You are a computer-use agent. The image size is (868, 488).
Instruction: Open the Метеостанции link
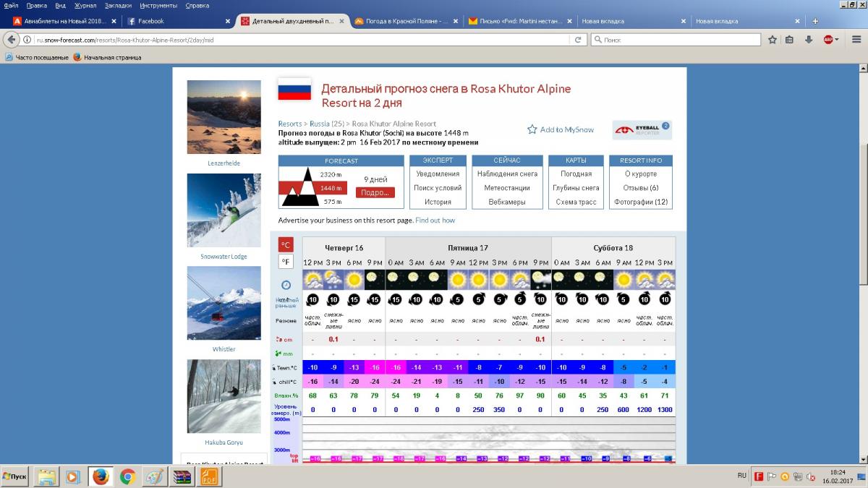click(507, 188)
